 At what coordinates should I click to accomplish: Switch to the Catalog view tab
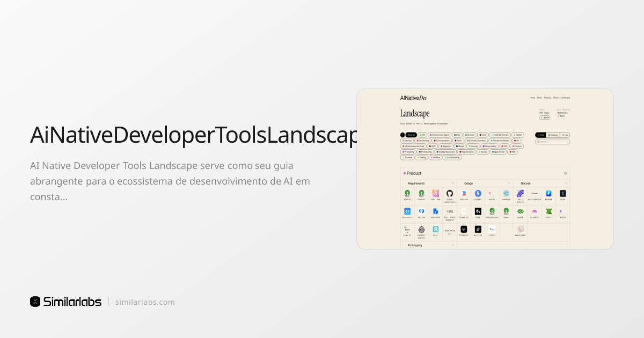tap(553, 135)
